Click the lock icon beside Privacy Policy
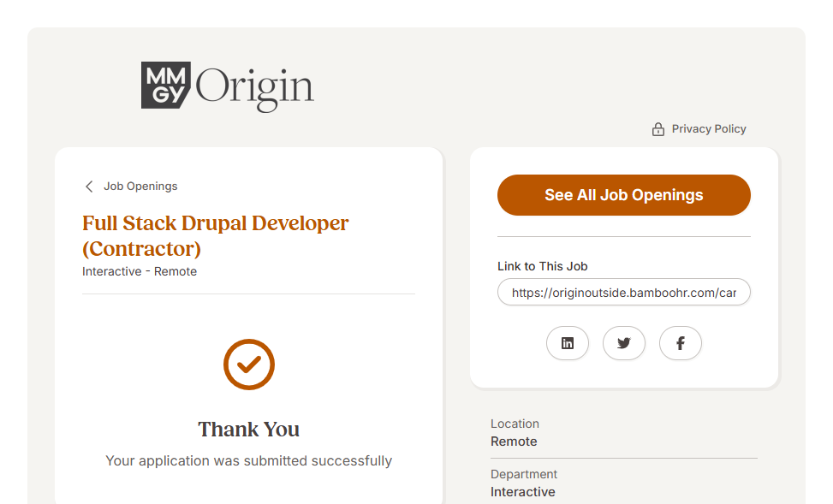This screenshot has height=504, width=833. [658, 129]
